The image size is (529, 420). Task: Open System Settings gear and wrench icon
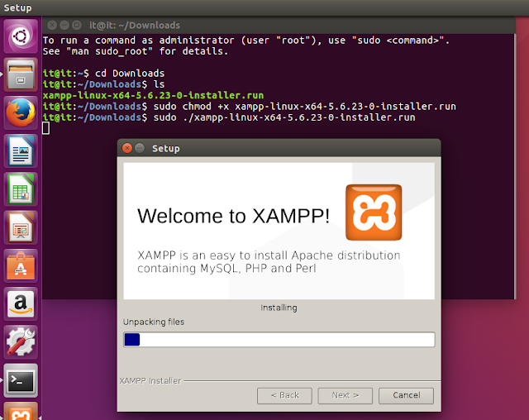[x=21, y=342]
